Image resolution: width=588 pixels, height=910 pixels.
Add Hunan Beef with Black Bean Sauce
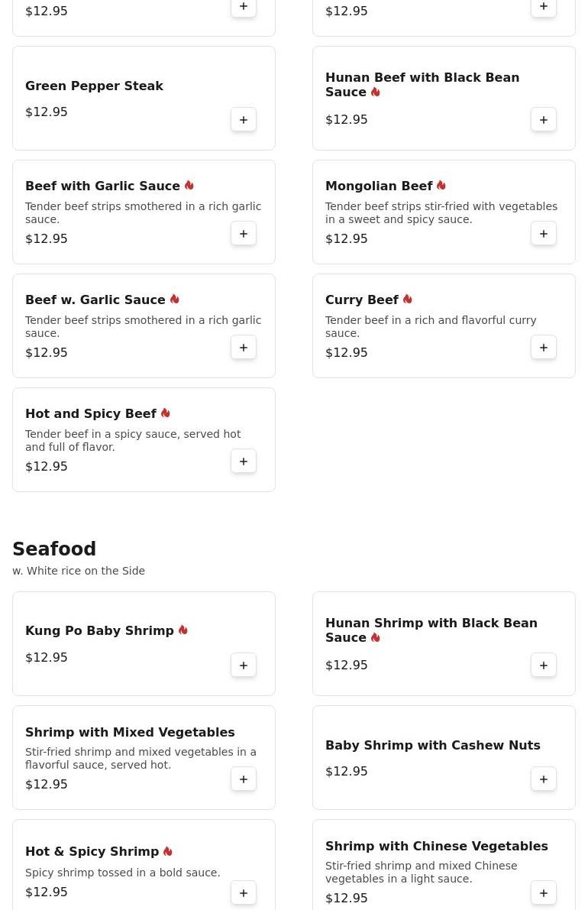544,120
